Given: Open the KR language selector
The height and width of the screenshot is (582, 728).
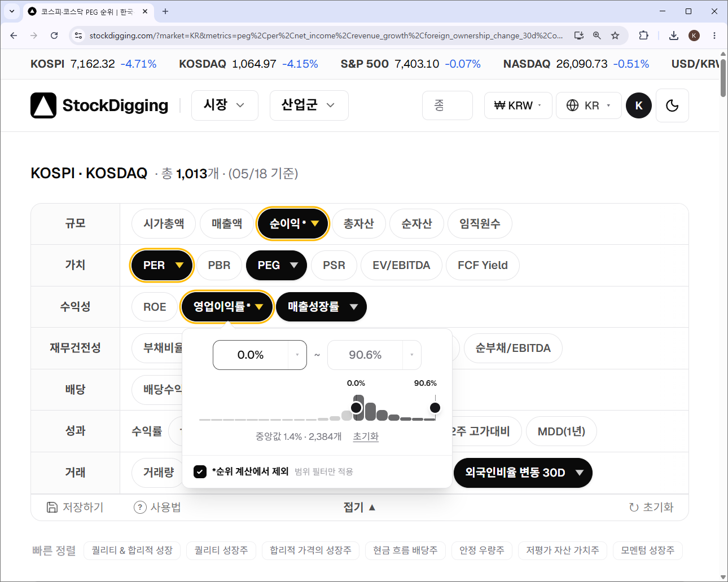Looking at the screenshot, I should [589, 105].
